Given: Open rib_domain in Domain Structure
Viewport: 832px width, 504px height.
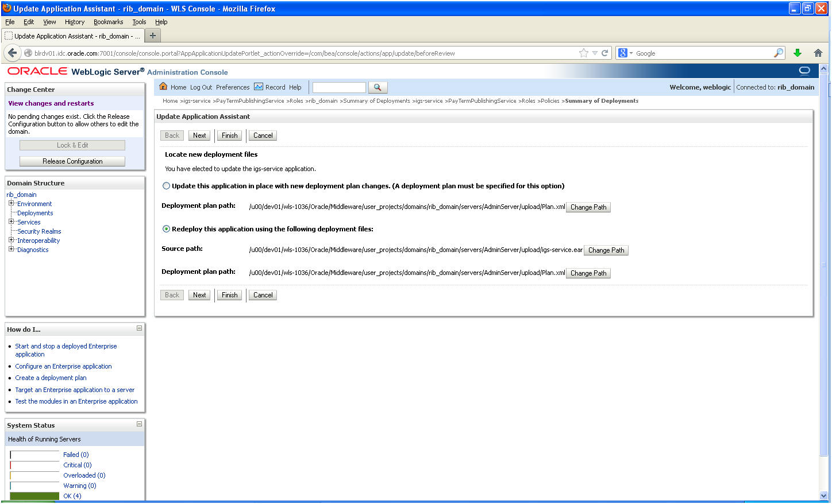Looking at the screenshot, I should [21, 195].
